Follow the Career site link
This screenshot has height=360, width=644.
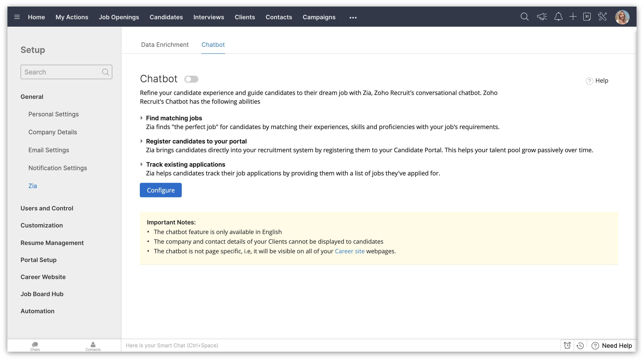point(350,251)
